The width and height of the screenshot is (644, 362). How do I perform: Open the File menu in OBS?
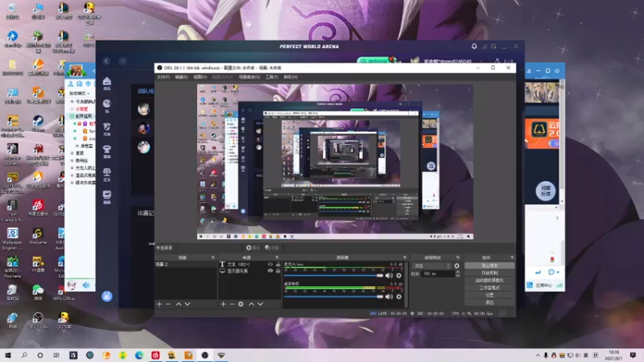click(163, 76)
